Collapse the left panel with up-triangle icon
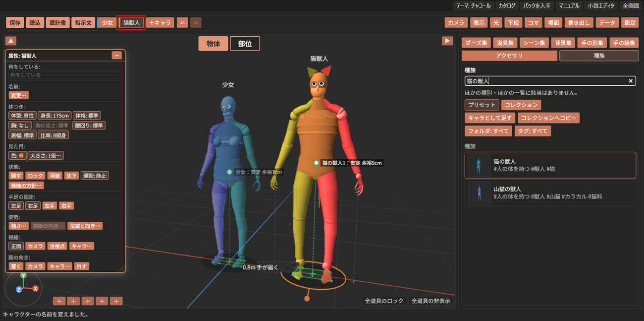The image size is (644, 321). point(11,41)
